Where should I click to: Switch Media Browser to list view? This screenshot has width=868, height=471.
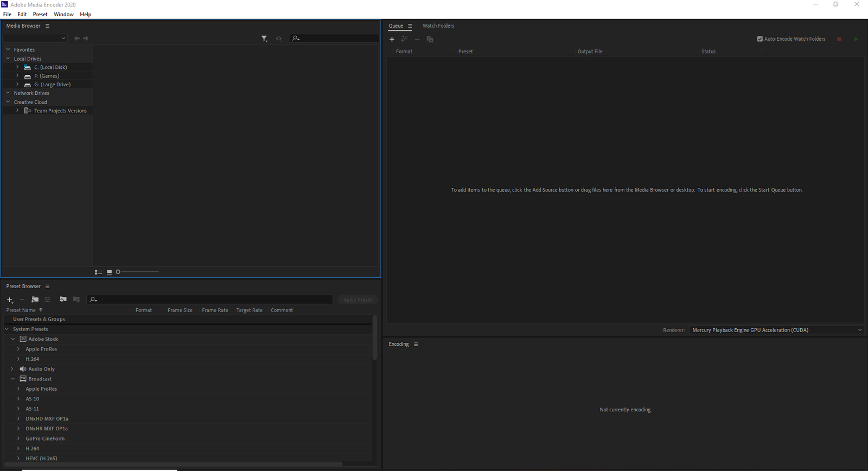pos(98,272)
